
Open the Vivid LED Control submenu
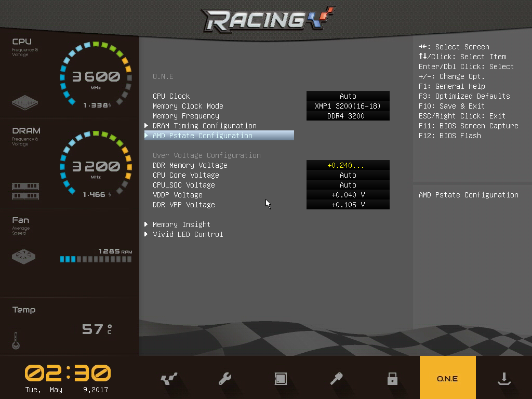point(188,234)
